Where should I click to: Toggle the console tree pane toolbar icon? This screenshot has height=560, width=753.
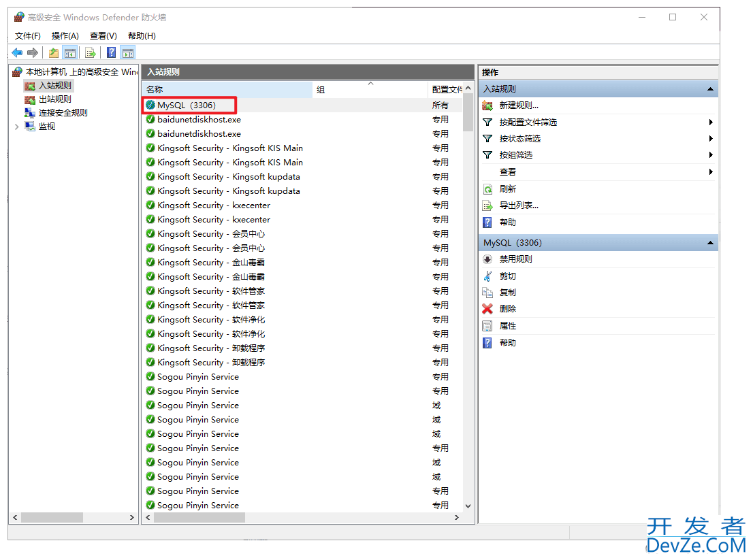coord(70,53)
